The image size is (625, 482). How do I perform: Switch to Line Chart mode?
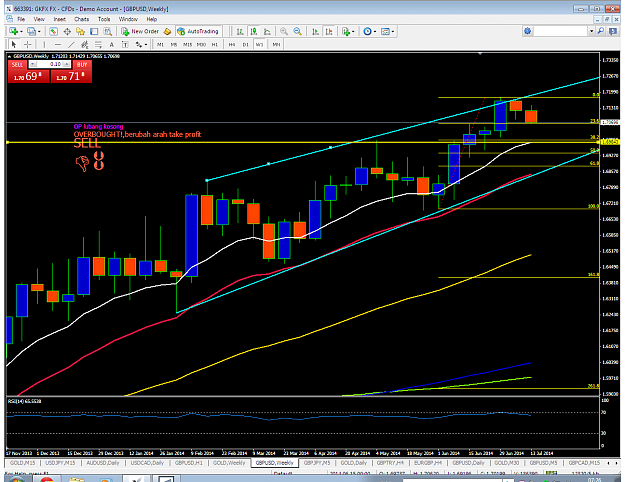[x=267, y=31]
